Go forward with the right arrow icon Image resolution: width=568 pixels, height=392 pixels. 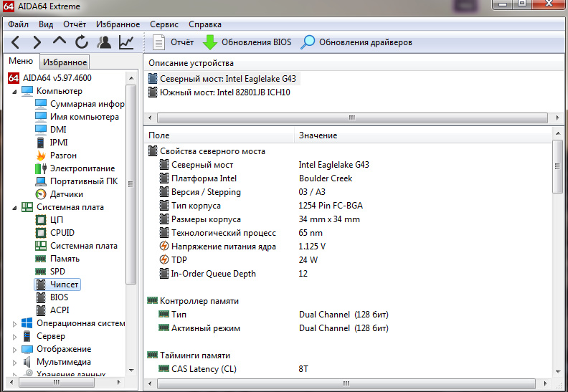(37, 42)
